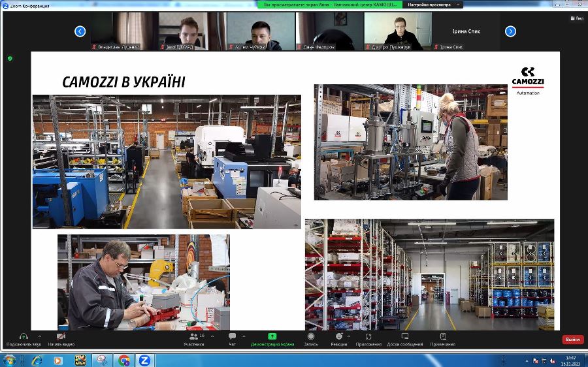Click the photo of woman at test machine
The image size is (588, 367).
click(x=411, y=142)
